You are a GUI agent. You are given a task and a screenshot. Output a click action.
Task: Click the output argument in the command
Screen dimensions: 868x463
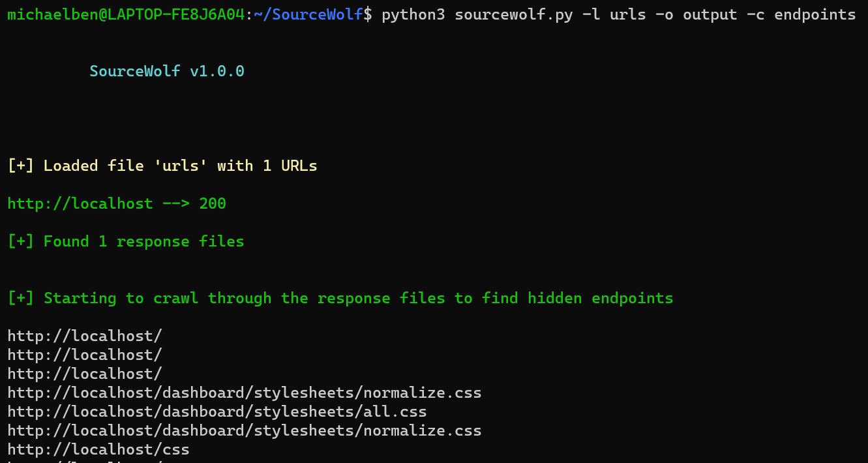[710, 14]
